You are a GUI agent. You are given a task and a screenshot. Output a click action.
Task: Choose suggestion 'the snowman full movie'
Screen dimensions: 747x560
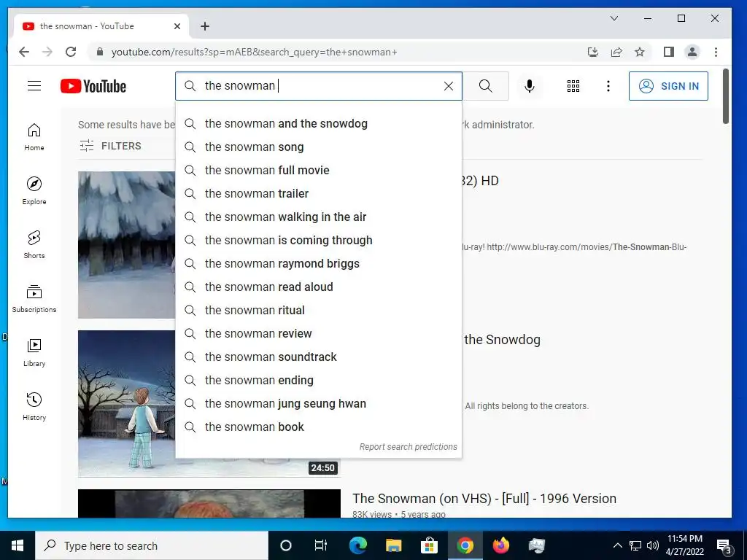pos(319,171)
